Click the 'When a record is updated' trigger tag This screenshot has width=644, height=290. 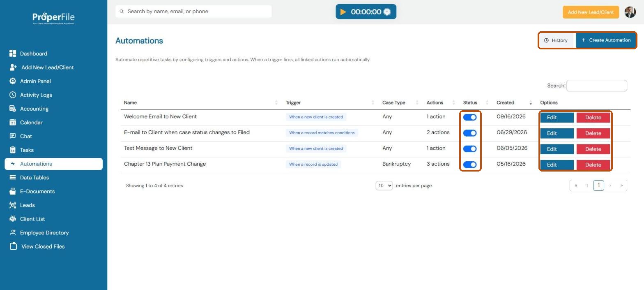(x=313, y=164)
